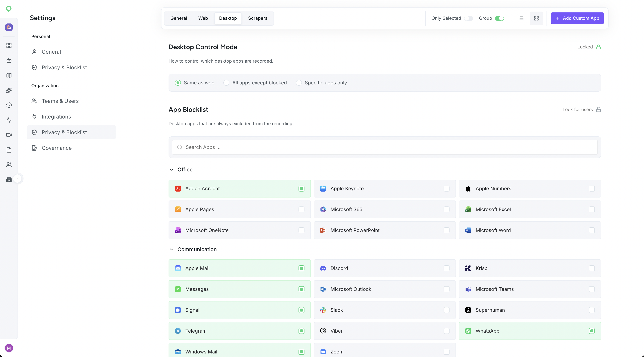Select the Desktop tab
The height and width of the screenshot is (357, 644).
[x=228, y=18]
